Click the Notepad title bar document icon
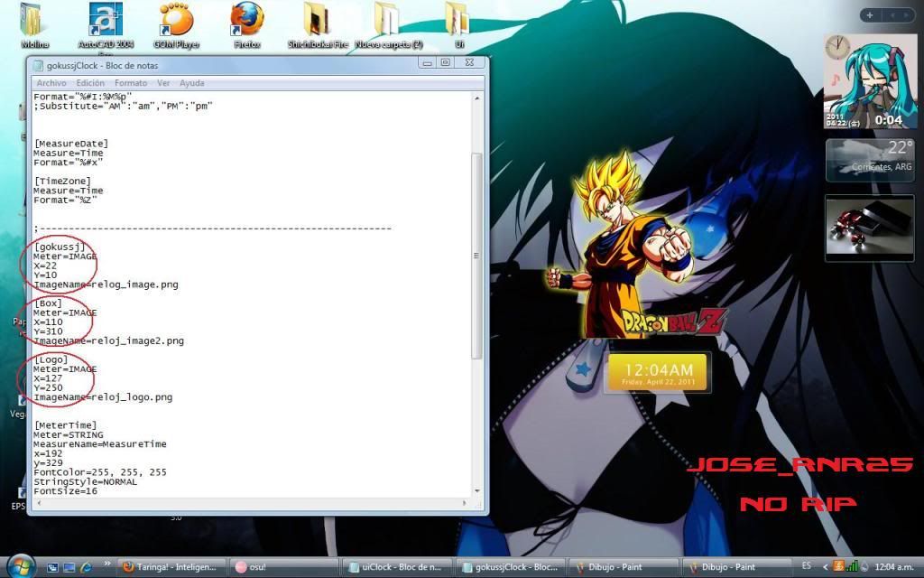This screenshot has height=578, width=924. pos(38,65)
